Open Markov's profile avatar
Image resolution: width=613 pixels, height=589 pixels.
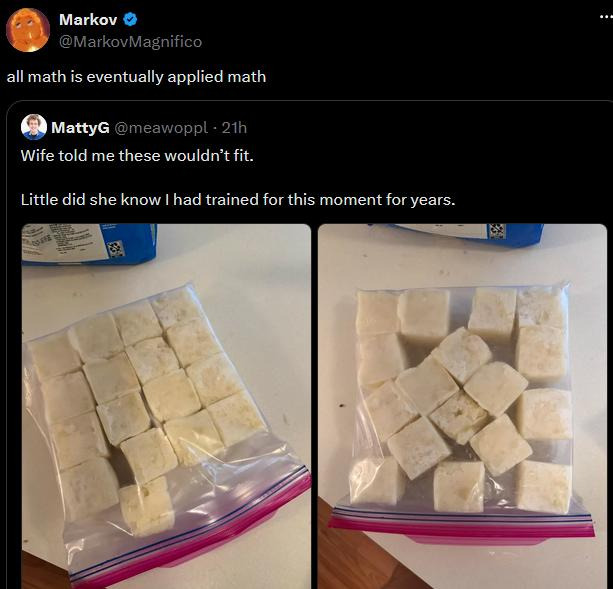(28, 30)
